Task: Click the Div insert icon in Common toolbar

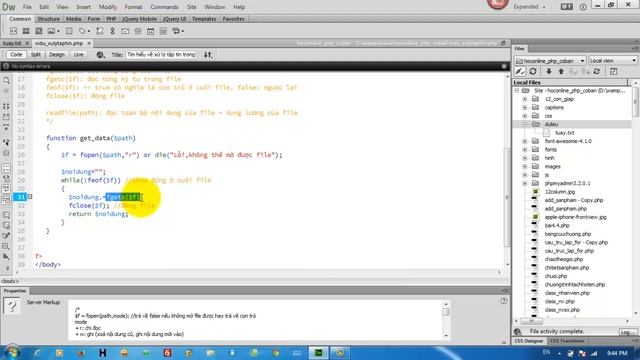Action: click(13, 31)
